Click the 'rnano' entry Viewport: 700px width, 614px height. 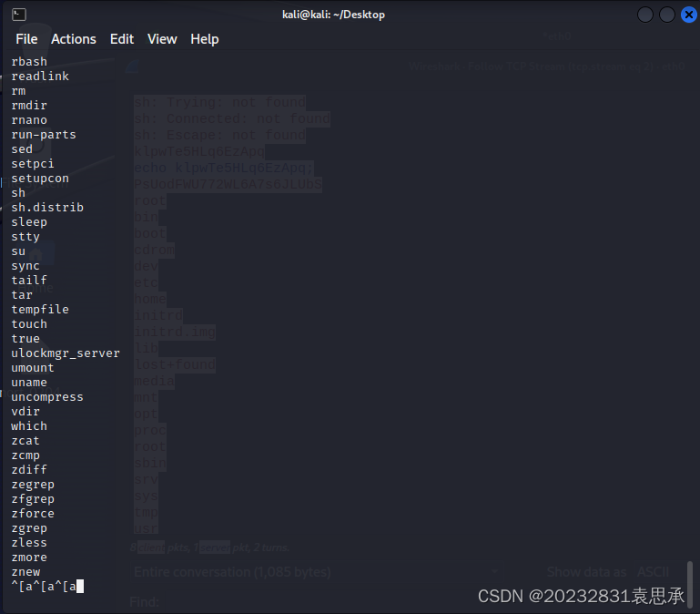29,120
